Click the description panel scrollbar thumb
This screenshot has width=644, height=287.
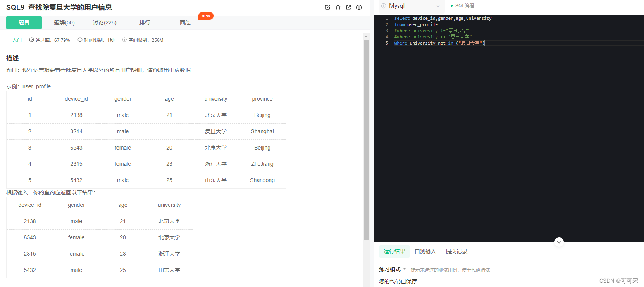[x=366, y=139]
